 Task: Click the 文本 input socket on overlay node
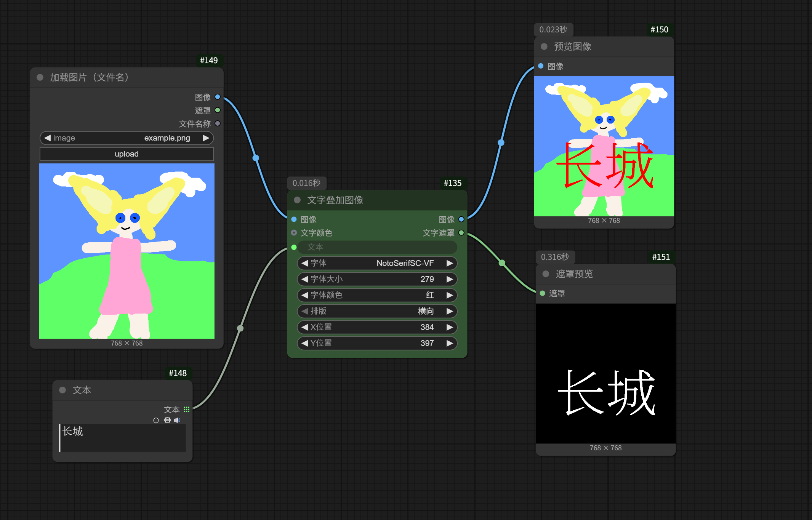(x=294, y=247)
